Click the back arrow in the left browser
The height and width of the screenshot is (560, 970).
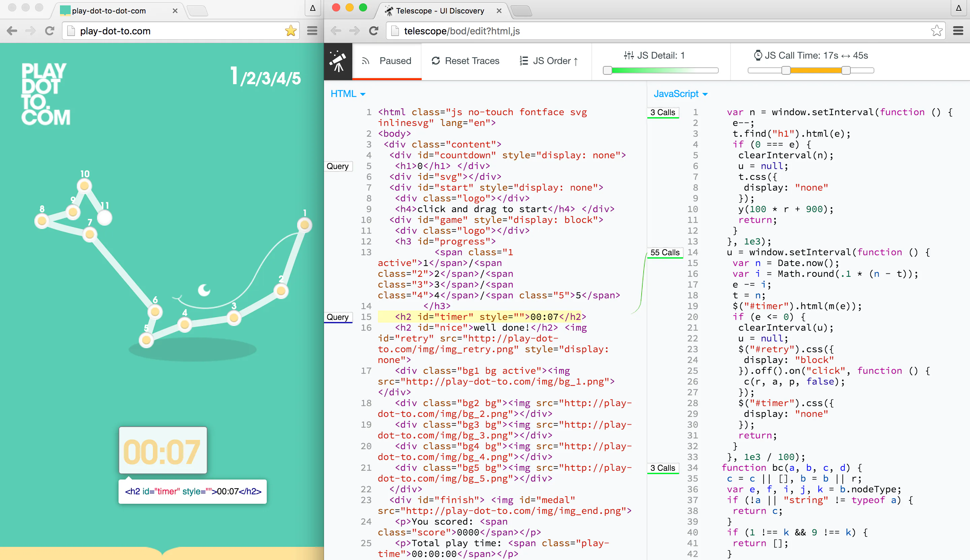12,31
